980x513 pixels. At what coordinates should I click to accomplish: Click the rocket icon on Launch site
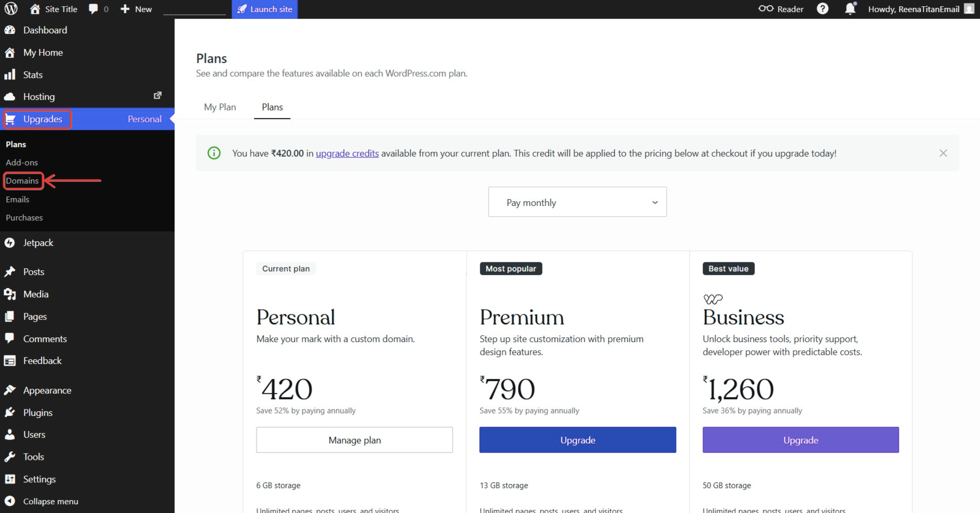tap(242, 9)
